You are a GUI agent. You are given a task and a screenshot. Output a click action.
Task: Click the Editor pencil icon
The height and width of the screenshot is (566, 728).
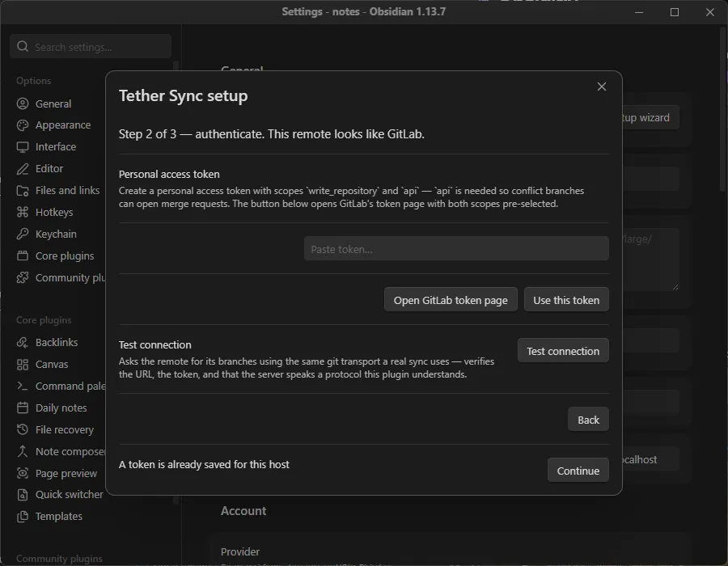click(x=23, y=169)
